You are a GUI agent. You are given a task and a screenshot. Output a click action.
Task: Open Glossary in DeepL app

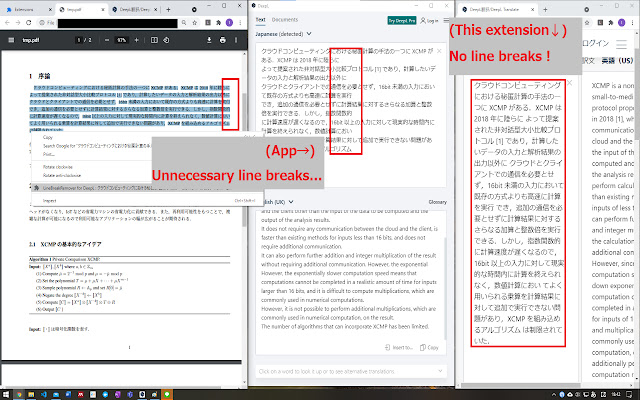coord(438,202)
